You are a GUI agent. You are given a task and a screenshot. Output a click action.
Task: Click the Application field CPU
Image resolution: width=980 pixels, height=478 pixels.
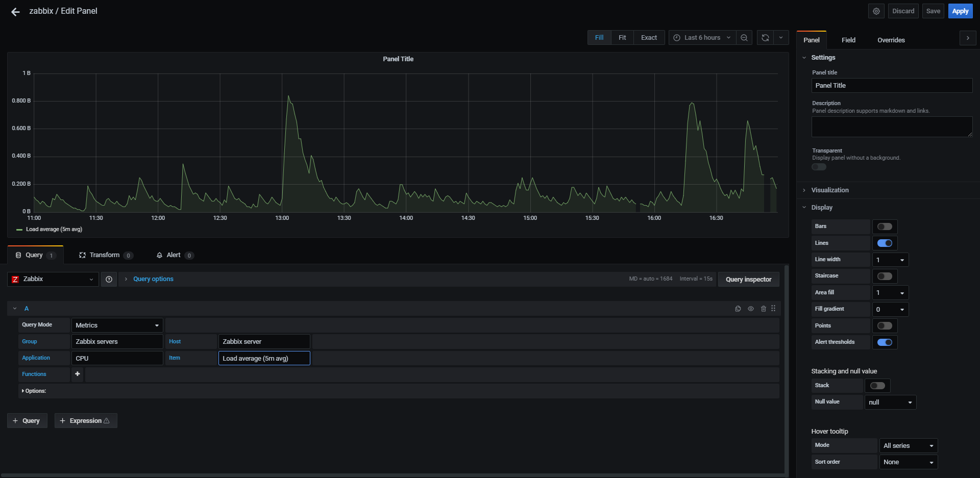tap(117, 358)
